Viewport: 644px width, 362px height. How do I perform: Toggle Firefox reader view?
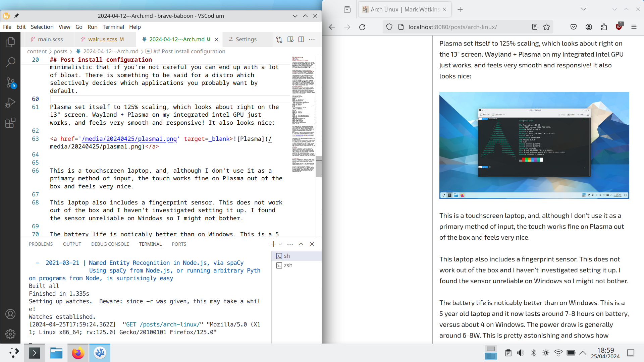tap(535, 27)
